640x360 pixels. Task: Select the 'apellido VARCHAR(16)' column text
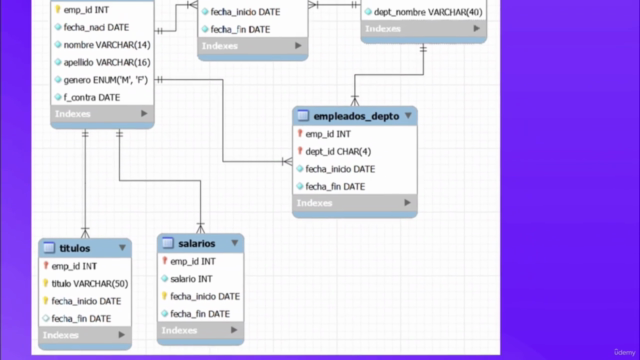107,62
